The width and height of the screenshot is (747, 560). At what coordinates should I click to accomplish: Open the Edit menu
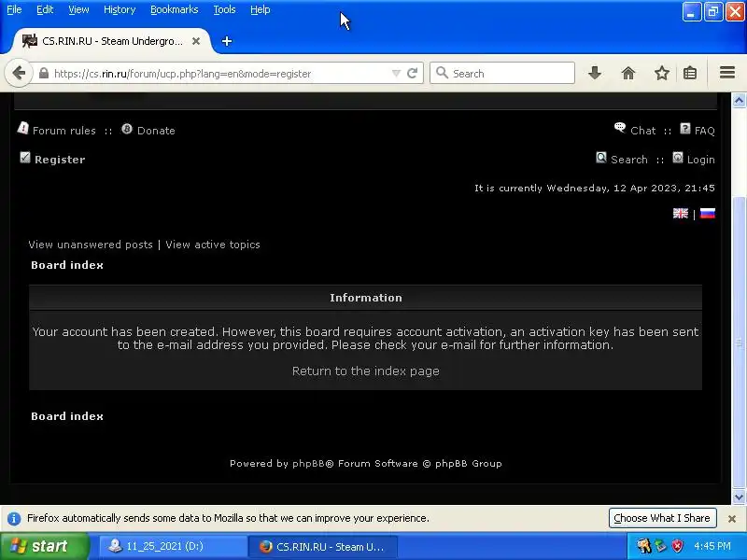[45, 9]
